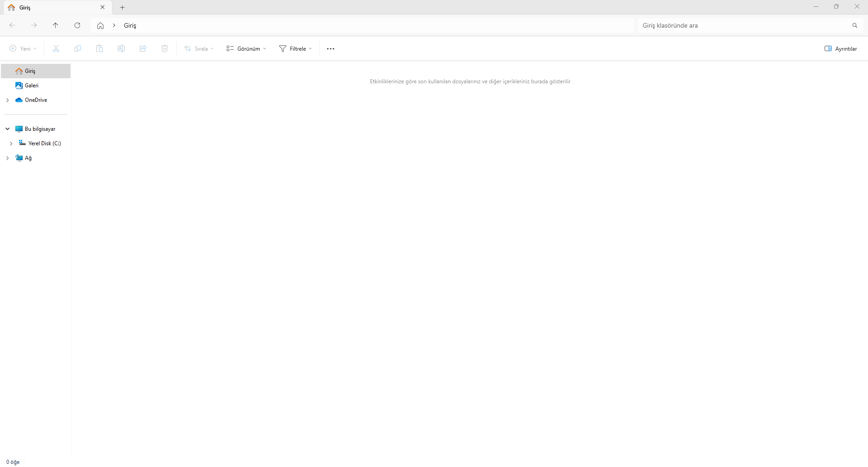Open Galeri in the sidebar
The image size is (868, 467).
coord(36,86)
